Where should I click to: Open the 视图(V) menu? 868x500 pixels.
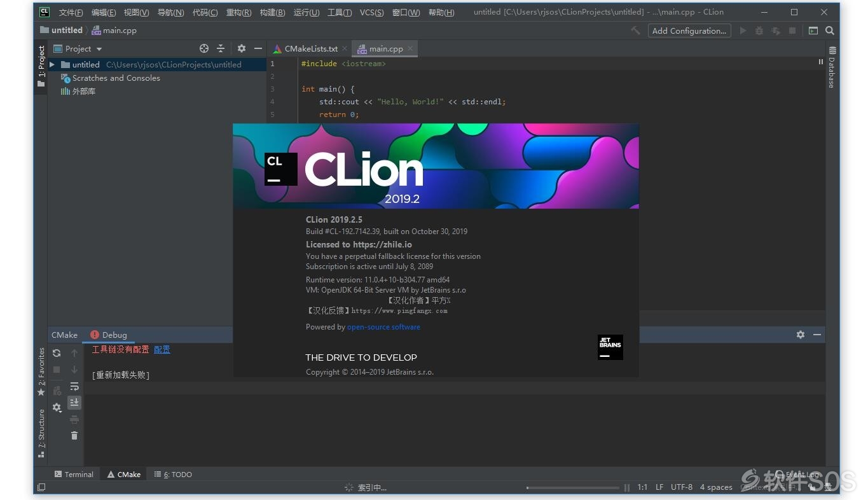click(136, 12)
